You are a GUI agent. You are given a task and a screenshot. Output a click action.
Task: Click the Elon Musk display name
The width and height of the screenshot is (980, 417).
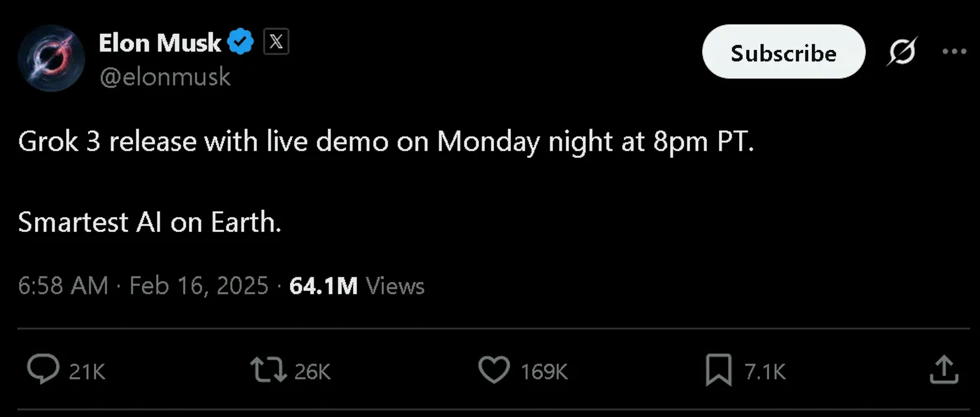click(x=160, y=43)
